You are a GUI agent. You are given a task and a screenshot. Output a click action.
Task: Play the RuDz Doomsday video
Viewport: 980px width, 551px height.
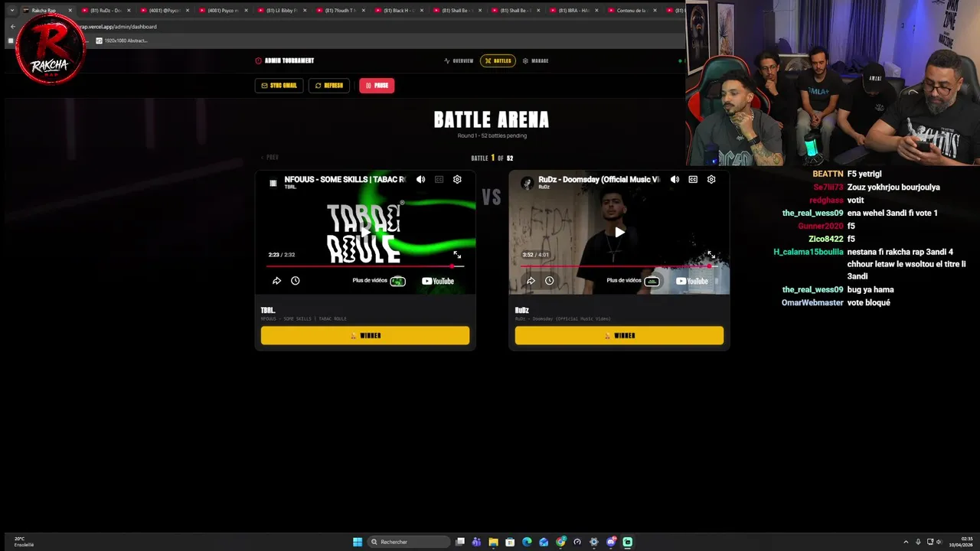(619, 232)
